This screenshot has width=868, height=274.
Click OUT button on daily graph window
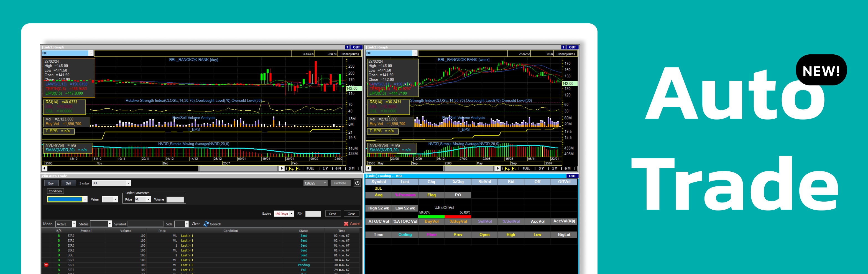point(356,47)
